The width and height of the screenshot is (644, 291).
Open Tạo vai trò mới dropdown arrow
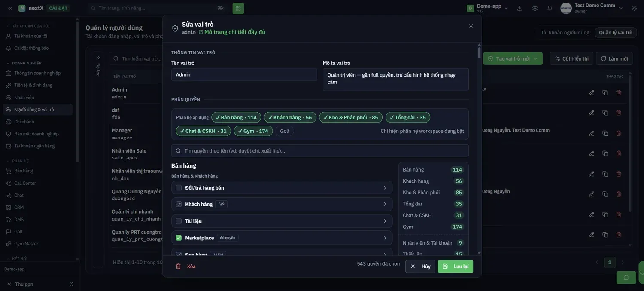535,58
